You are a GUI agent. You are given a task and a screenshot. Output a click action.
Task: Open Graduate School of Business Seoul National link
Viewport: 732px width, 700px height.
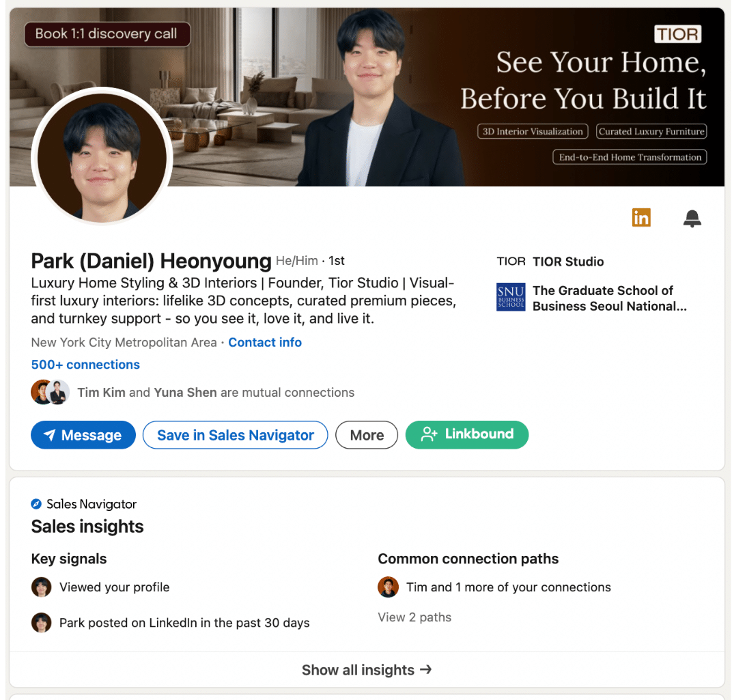(609, 298)
